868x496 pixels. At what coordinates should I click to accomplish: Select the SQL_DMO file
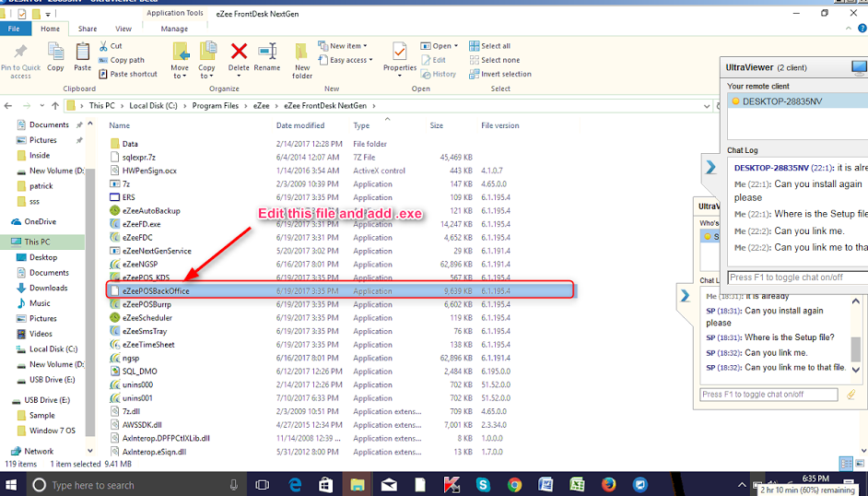(139, 372)
